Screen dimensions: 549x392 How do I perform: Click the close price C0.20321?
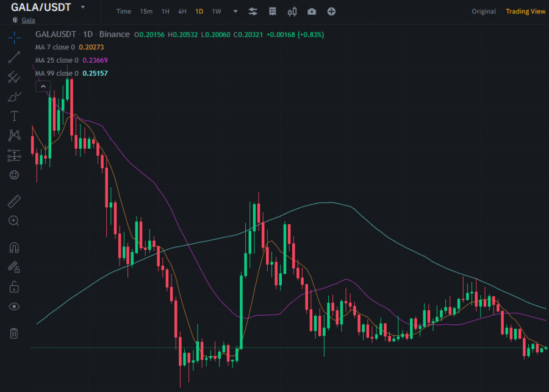248,35
